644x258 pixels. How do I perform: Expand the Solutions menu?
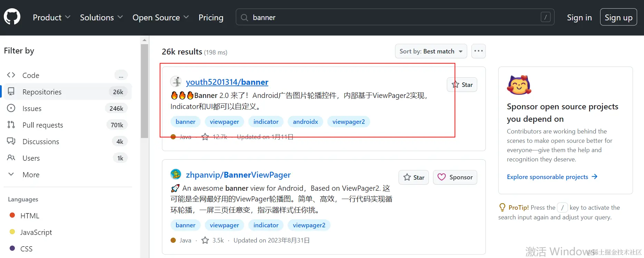pyautogui.click(x=101, y=17)
